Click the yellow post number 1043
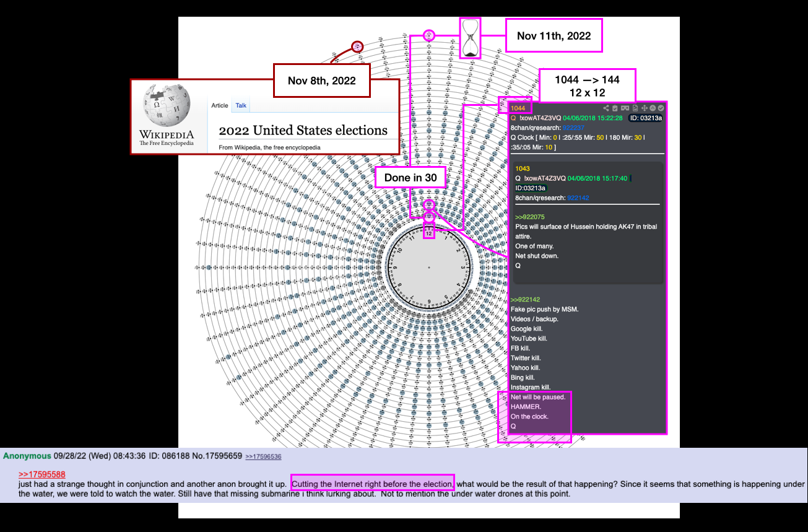The image size is (808, 532). click(523, 168)
